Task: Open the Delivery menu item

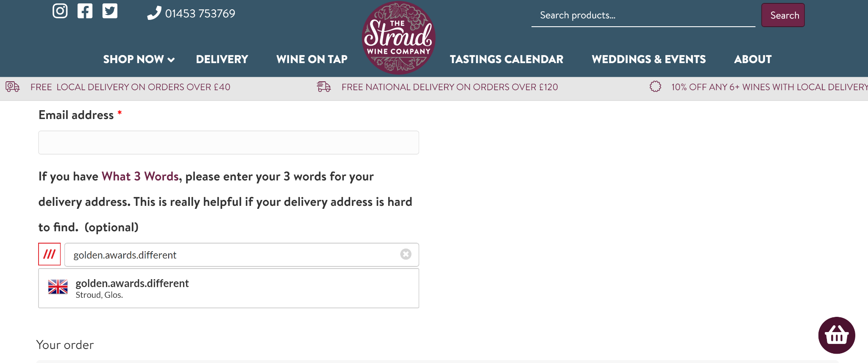Action: (222, 59)
